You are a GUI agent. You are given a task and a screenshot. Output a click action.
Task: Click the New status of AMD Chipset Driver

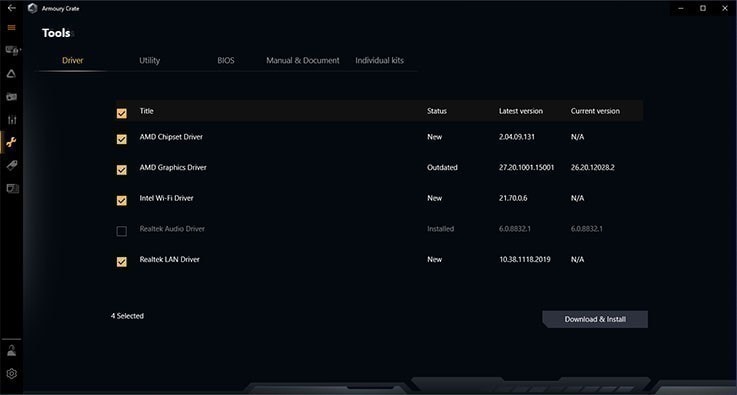click(434, 137)
